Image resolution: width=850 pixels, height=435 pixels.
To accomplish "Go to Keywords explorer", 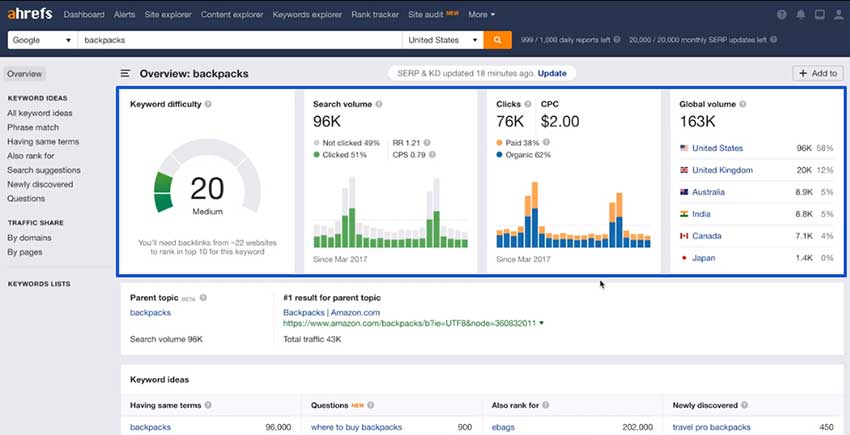I will (307, 15).
